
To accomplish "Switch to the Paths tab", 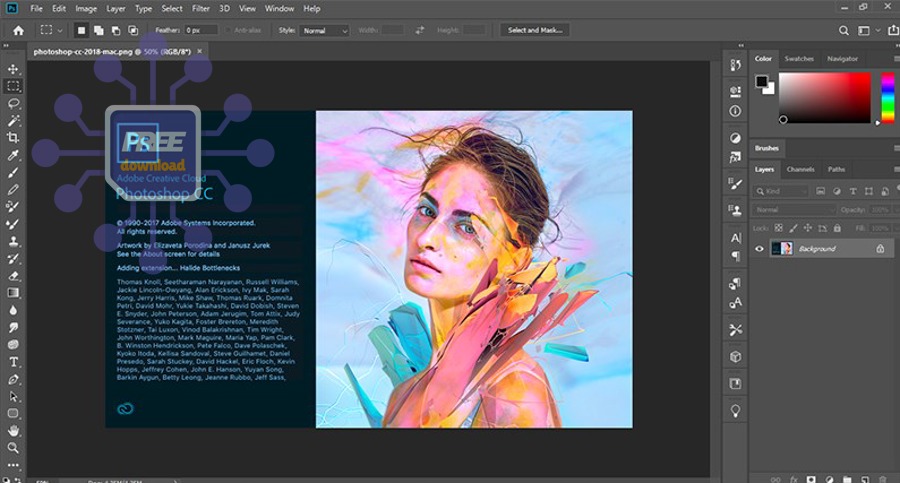I will tap(836, 169).
